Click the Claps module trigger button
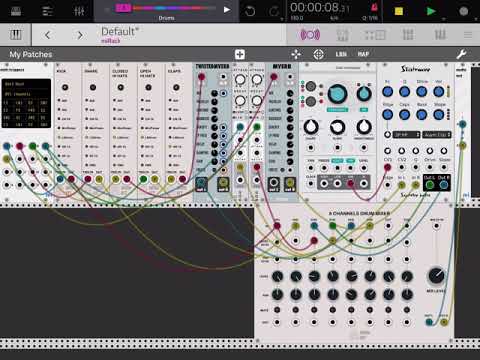The width and height of the screenshot is (480, 360). click(x=176, y=87)
